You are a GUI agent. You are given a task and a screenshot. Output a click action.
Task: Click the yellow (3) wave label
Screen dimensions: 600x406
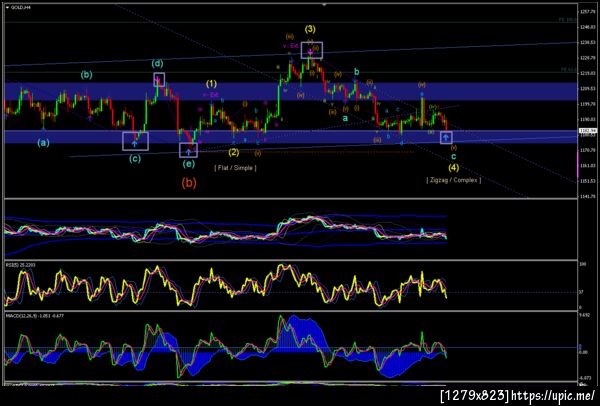pos(310,29)
